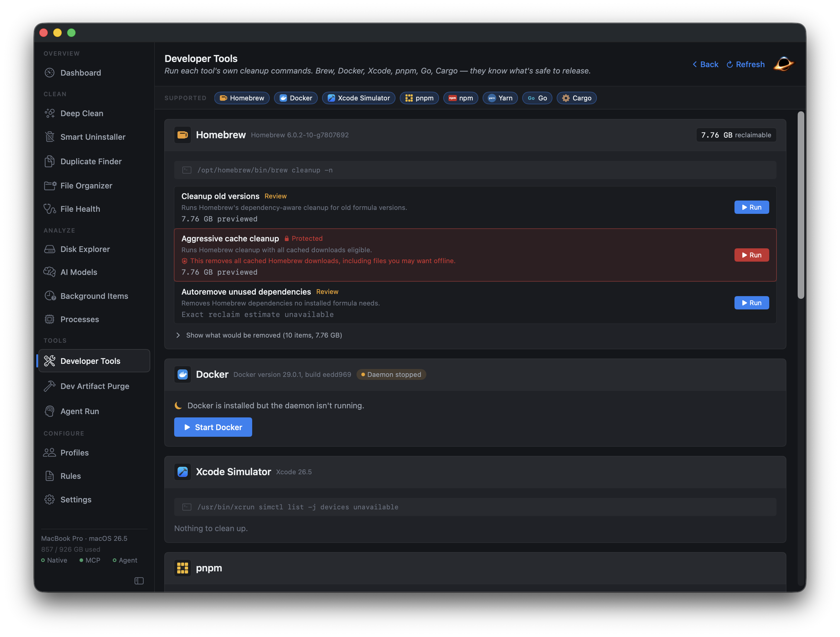Click the Developer Tools wrench icon
Viewport: 840px width, 637px height.
pos(50,361)
